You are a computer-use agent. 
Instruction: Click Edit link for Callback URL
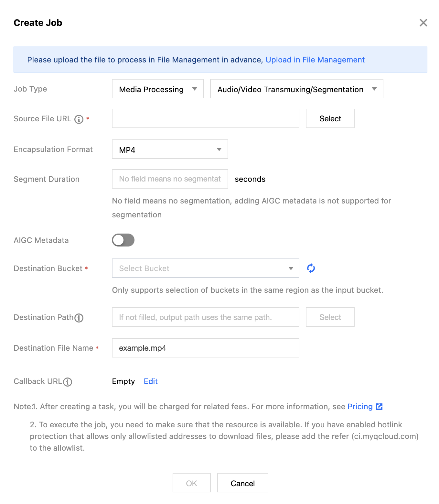click(151, 381)
